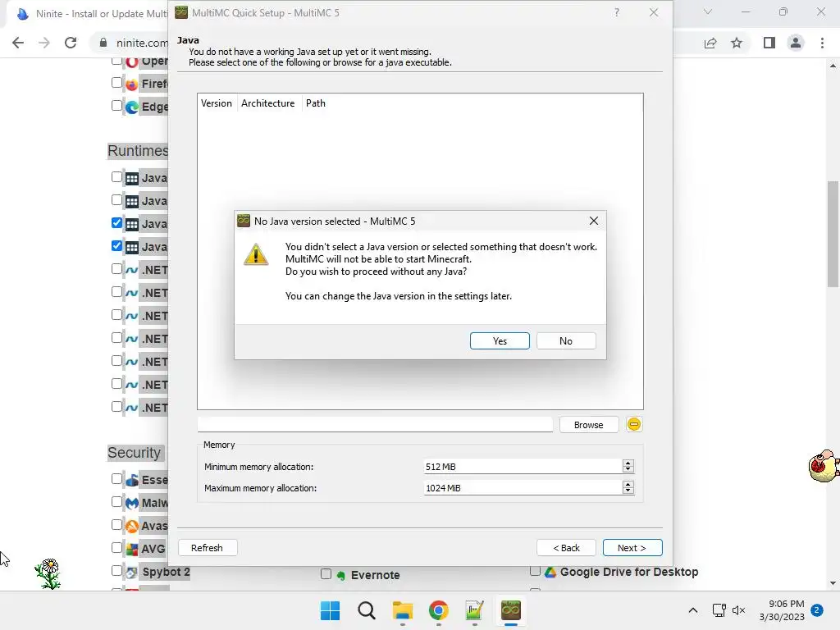Toggle the Opera checkbox in Ninite page
The image size is (840, 630).
pyautogui.click(x=116, y=60)
